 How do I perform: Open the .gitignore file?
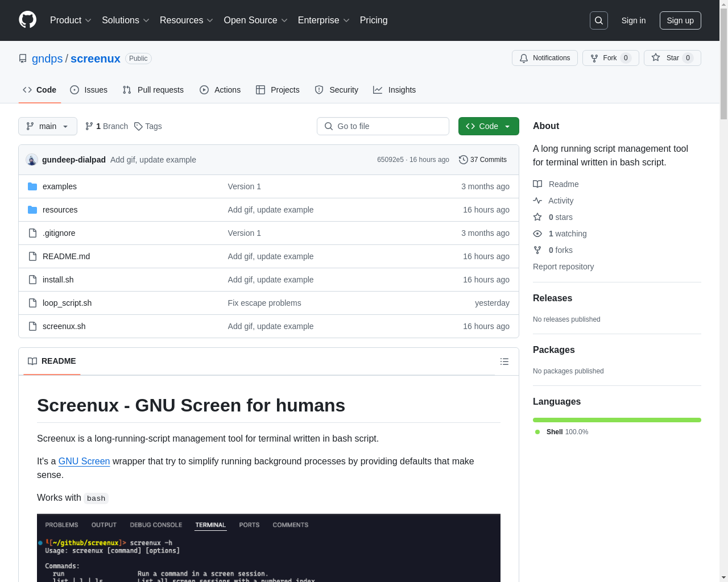59,233
